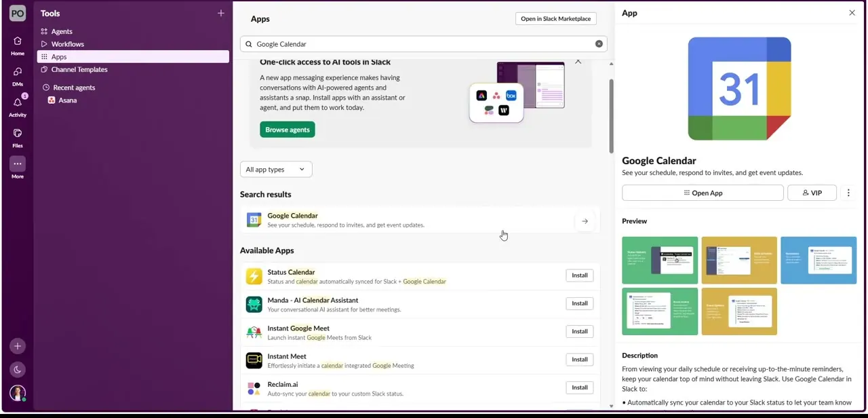Screen dimensions: 868x418
Task: Click the Browse agents button
Action: (287, 130)
